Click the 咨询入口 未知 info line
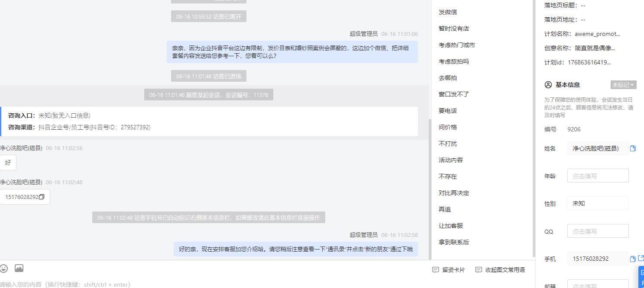This screenshot has width=644, height=288. [49, 115]
